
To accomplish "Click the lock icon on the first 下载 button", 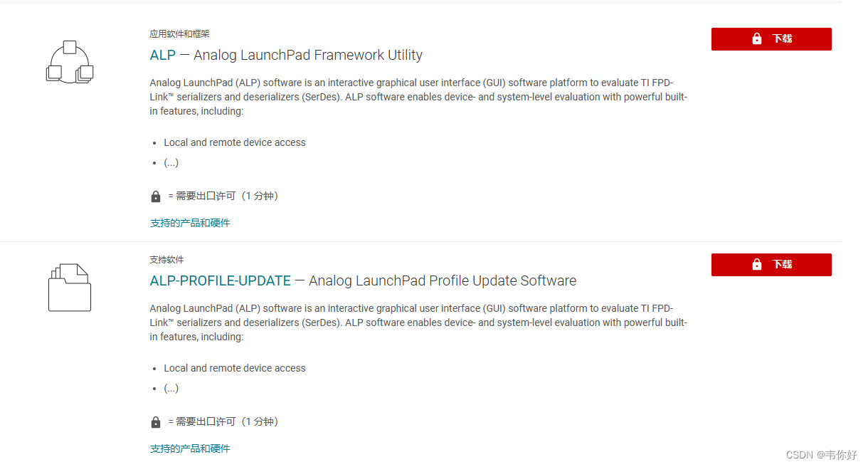I will pos(756,38).
